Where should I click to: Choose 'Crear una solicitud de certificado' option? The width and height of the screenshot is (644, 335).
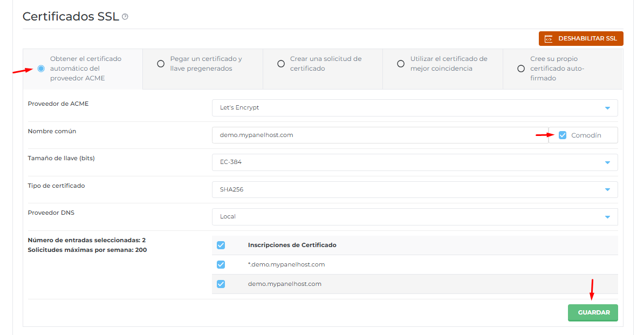[281, 64]
